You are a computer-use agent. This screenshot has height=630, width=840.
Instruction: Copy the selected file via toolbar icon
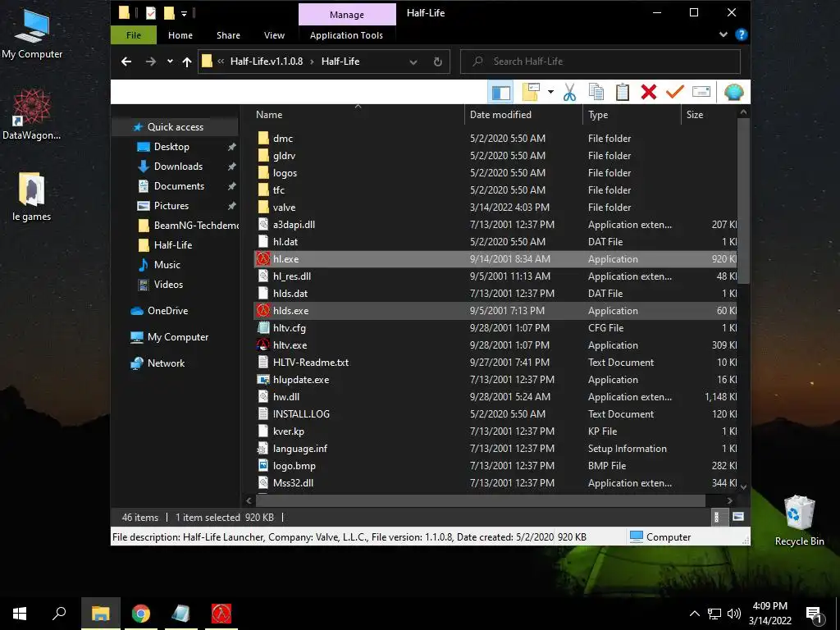point(596,92)
